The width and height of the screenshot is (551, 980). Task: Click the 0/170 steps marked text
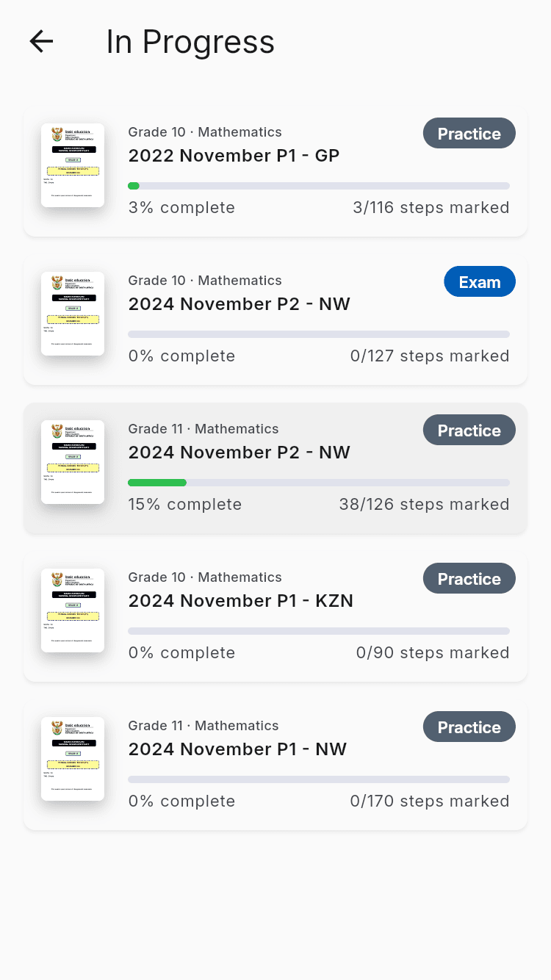point(429,801)
